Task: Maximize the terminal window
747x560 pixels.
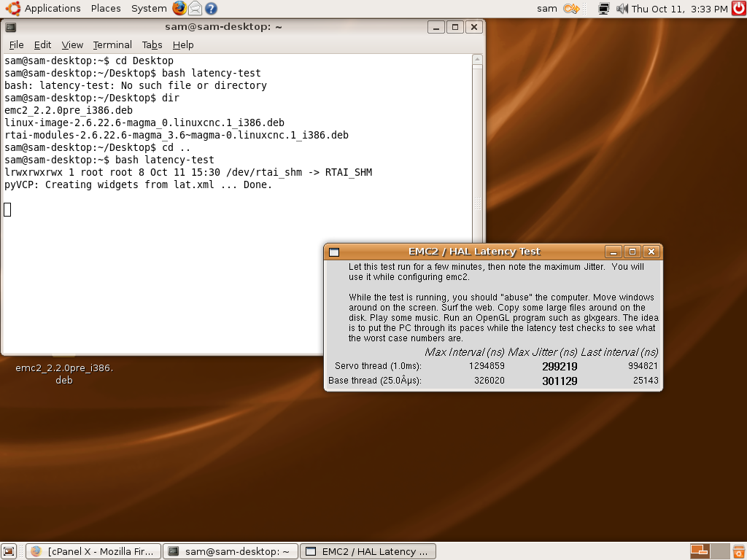Action: [x=455, y=27]
